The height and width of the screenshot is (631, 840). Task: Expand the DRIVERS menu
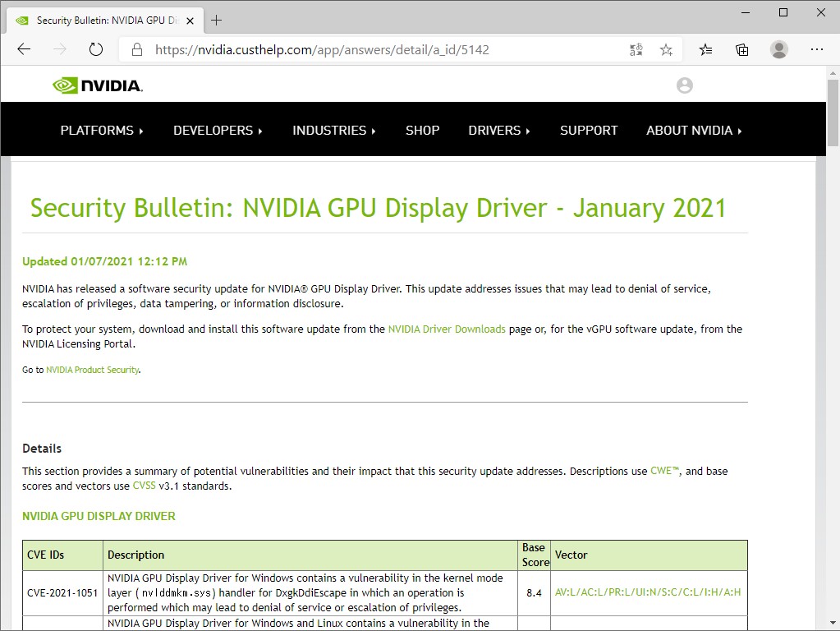tap(498, 131)
